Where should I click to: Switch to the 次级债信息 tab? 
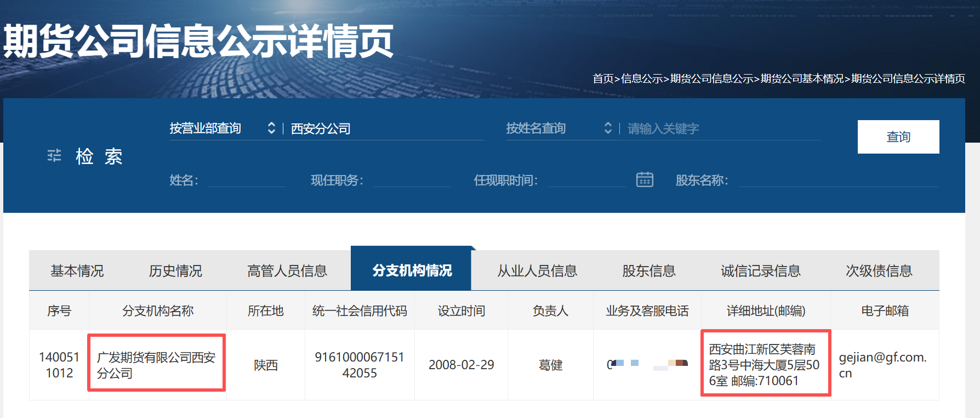tap(879, 270)
